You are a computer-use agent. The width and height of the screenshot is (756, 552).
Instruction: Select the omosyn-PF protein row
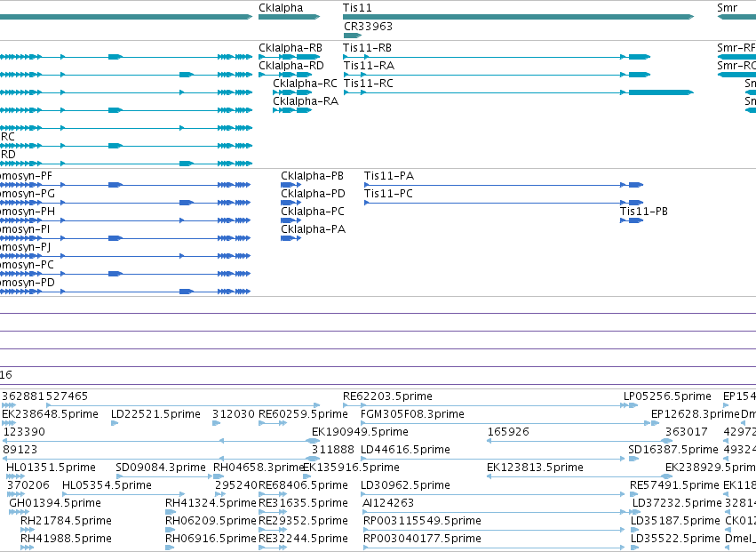pyautogui.click(x=125, y=185)
